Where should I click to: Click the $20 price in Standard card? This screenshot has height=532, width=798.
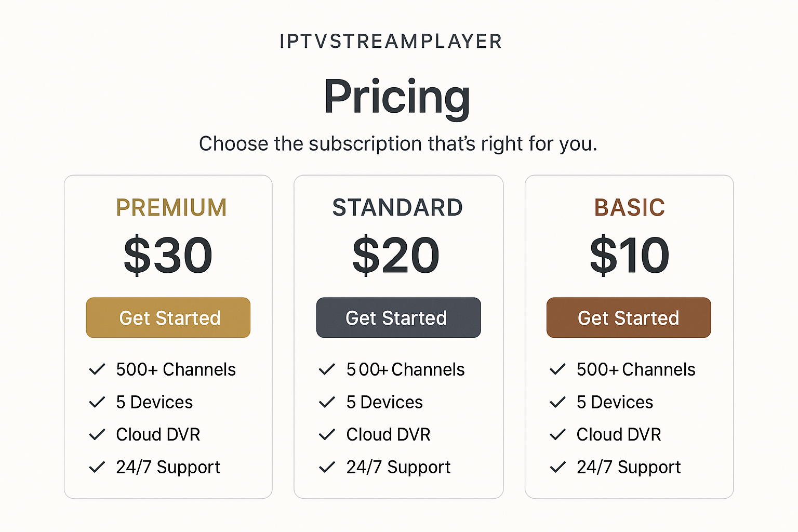[396, 255]
